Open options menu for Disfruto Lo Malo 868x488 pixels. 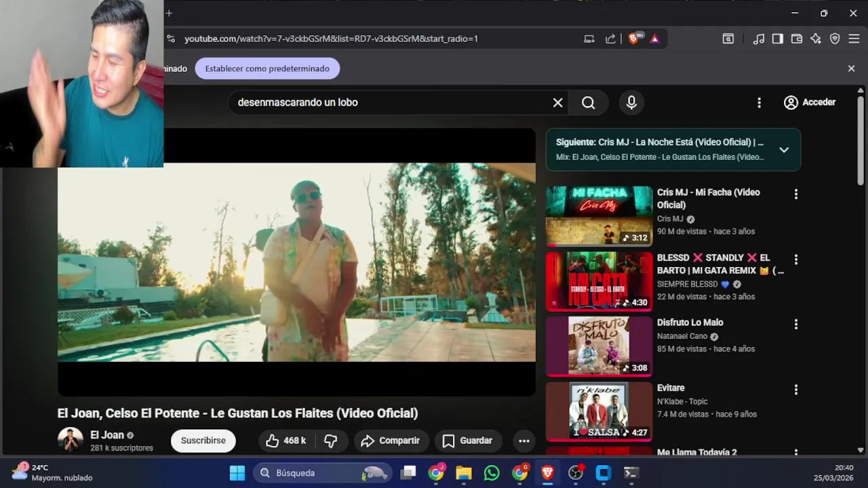[x=795, y=324]
